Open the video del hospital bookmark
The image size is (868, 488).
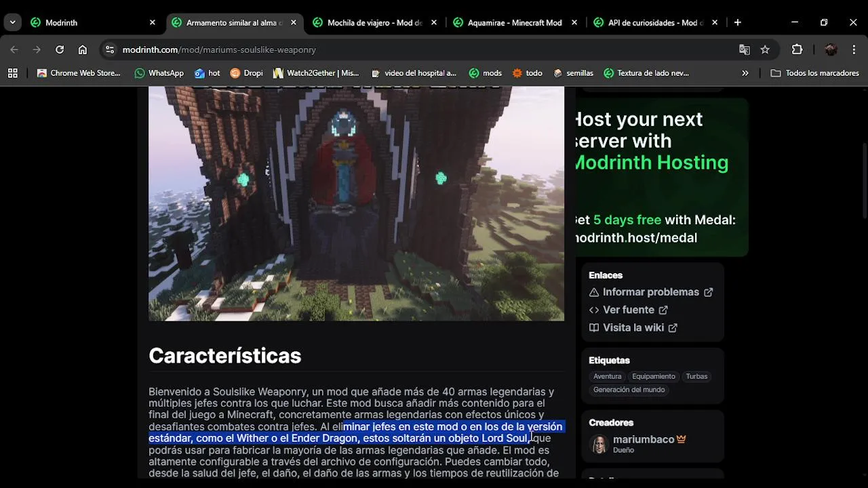414,73
